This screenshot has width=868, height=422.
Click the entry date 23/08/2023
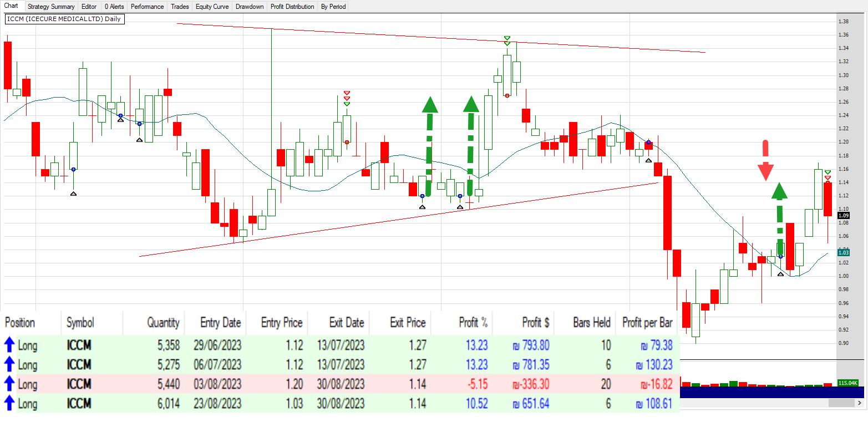click(x=217, y=404)
